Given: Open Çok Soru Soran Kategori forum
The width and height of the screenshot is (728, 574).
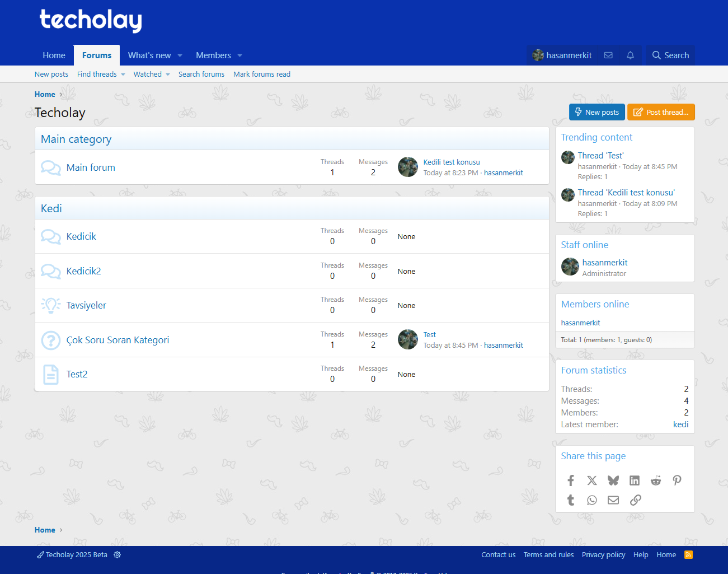Looking at the screenshot, I should pos(118,340).
